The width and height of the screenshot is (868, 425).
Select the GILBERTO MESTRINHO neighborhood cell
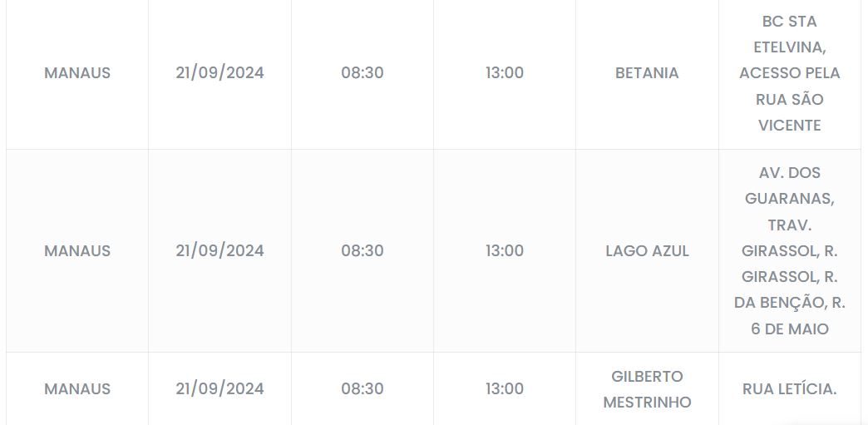click(x=647, y=389)
